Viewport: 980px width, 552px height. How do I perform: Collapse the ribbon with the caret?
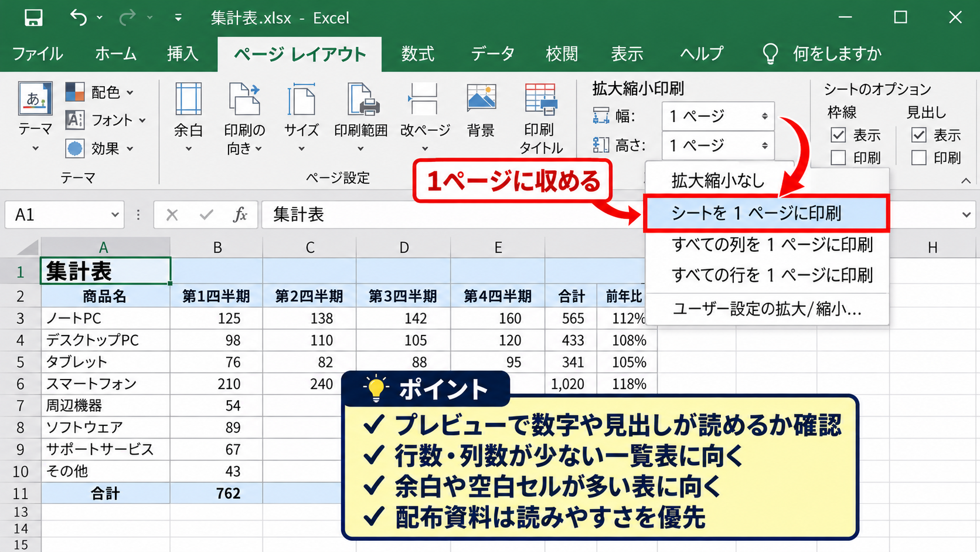tap(966, 181)
